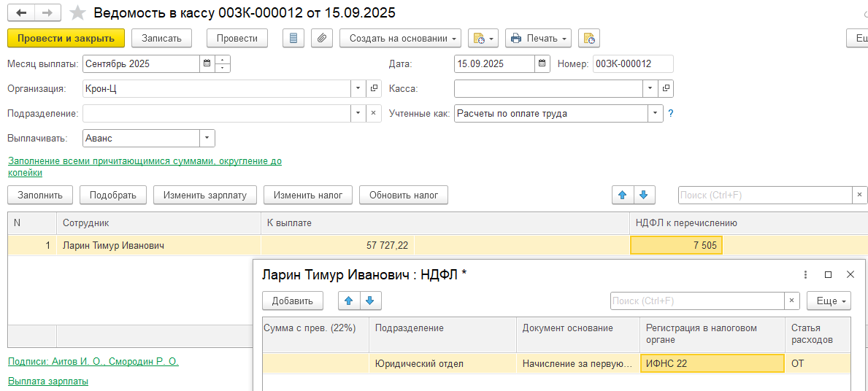Open the Печать menu
Screen dimensions: 868x391
coord(539,38)
